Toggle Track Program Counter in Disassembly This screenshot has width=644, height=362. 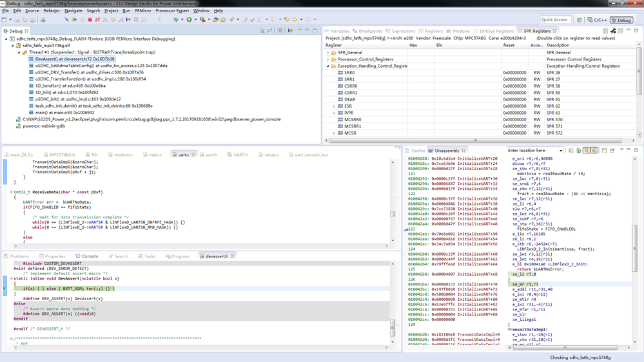587,150
